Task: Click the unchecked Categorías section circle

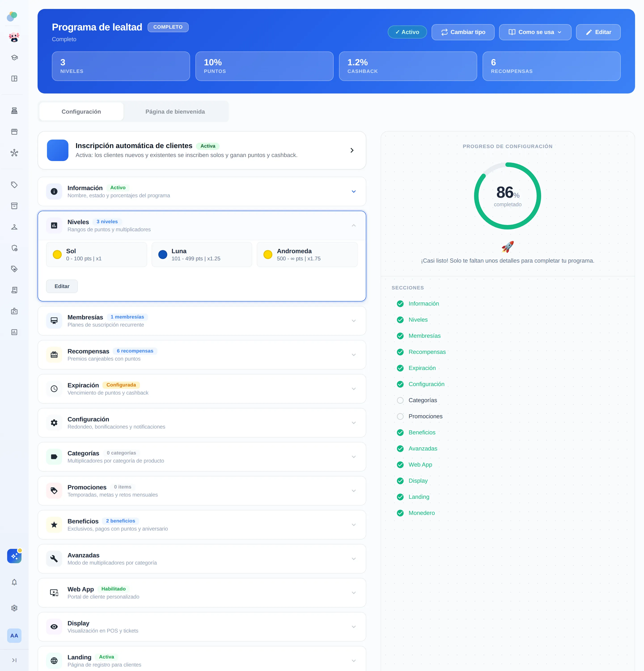Action: point(400,400)
